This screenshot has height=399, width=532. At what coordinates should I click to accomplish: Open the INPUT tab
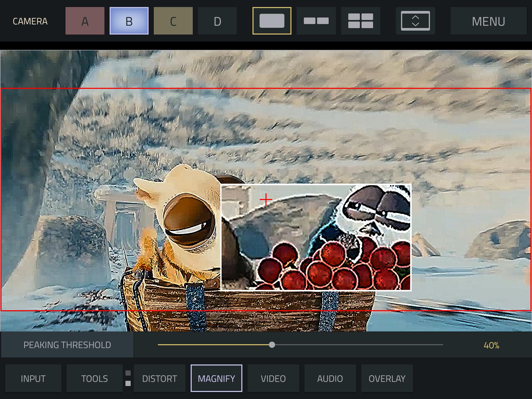(33, 378)
